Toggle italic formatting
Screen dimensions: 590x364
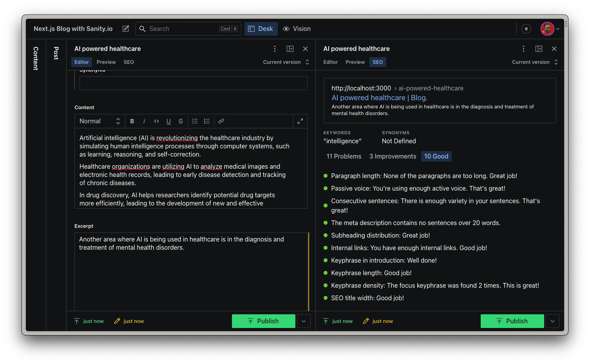(x=144, y=121)
